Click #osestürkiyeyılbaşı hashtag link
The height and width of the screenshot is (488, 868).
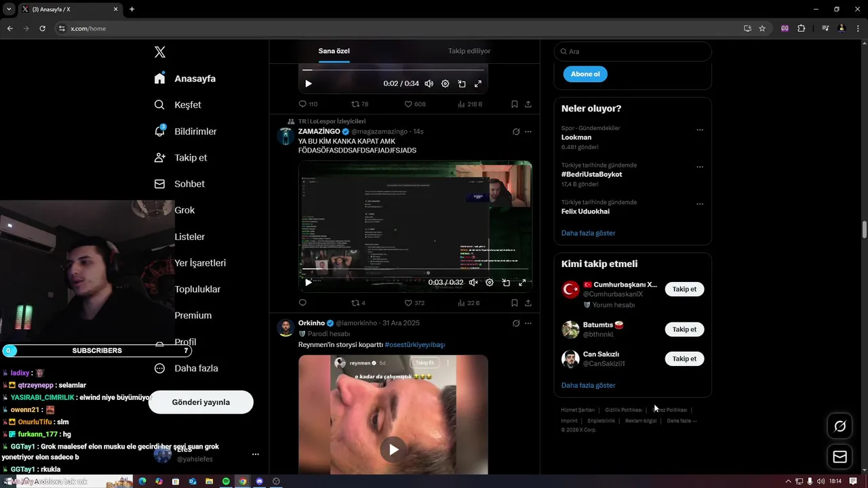tap(415, 344)
